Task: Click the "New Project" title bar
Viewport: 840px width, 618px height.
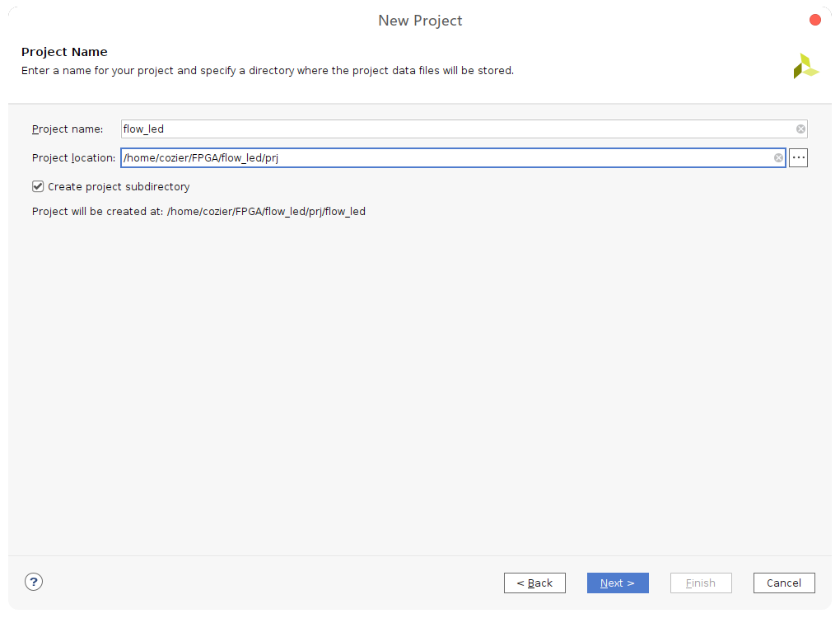Action: [420, 21]
